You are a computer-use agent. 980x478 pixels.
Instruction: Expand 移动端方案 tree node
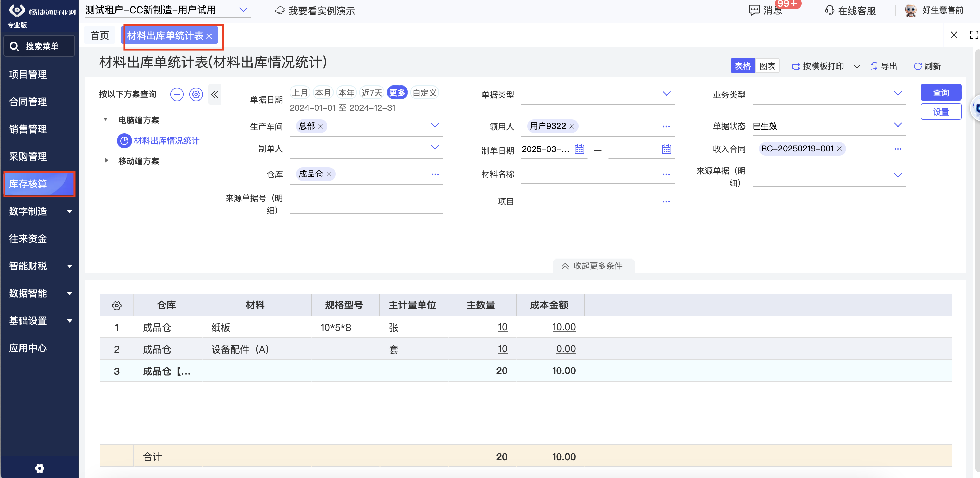[106, 161]
